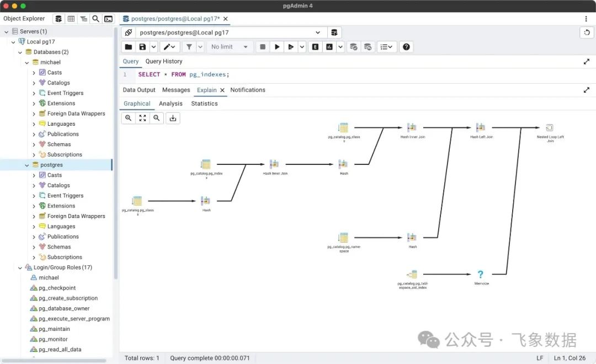Click the rollback transaction icon
Viewport: 596px width, 364px height.
click(368, 47)
